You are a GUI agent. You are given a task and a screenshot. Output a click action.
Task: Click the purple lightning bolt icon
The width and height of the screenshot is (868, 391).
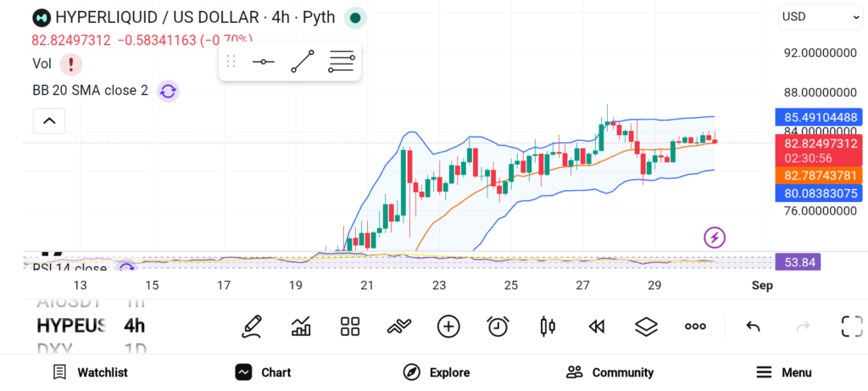click(715, 237)
